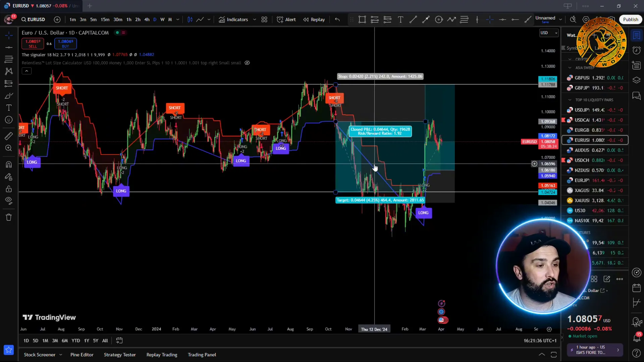Select the long position tool in favorites bar
The height and width of the screenshot is (362, 644).
(375, 19)
